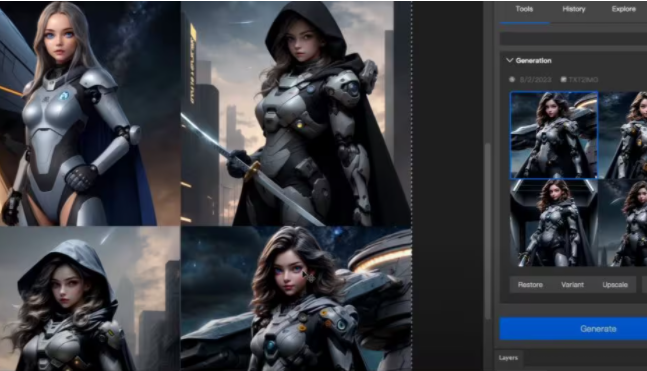The height and width of the screenshot is (371, 647).
Task: Select the bottom-left generation thumbnail
Action: tap(554, 223)
